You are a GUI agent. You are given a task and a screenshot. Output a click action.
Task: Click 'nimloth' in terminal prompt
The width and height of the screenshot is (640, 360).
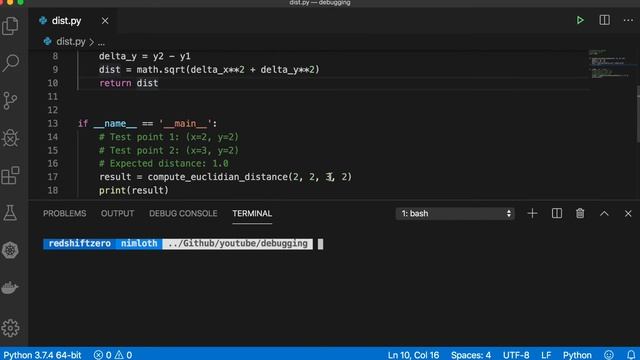(x=139, y=244)
